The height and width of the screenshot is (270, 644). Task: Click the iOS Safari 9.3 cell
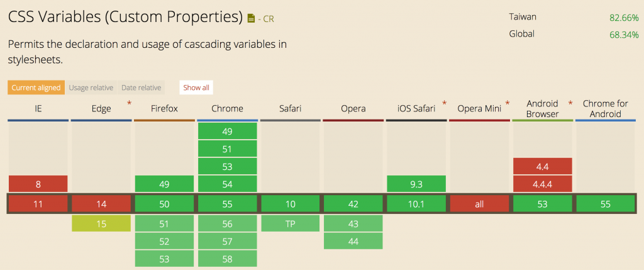(x=416, y=184)
